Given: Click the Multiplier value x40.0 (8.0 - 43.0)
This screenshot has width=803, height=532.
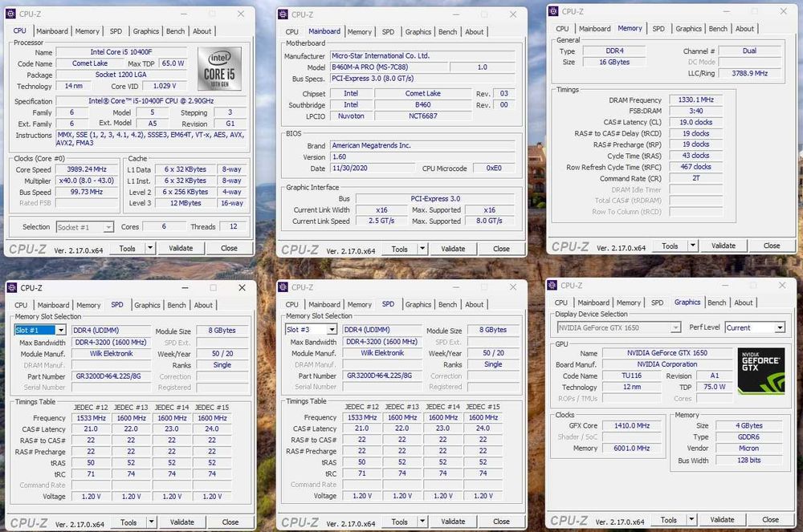Looking at the screenshot, I should tap(87, 181).
